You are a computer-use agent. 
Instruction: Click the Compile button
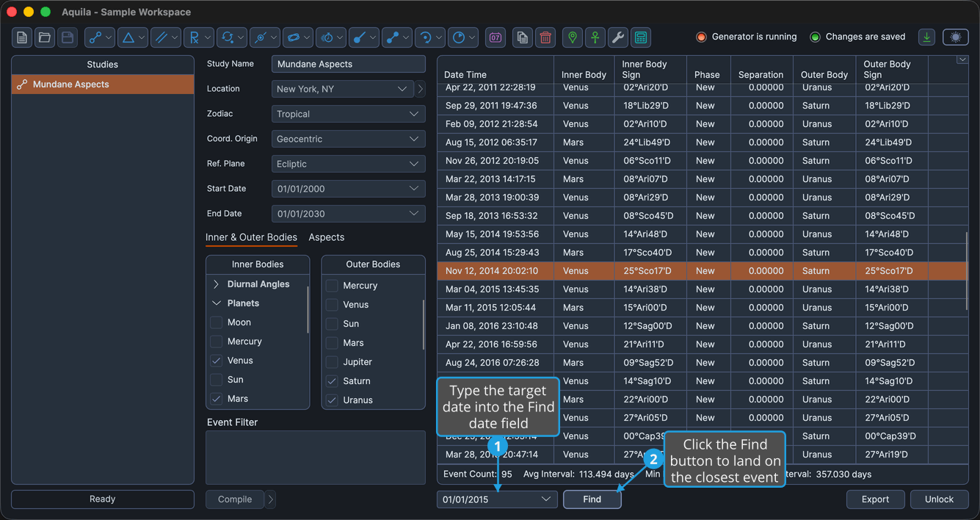[235, 499]
